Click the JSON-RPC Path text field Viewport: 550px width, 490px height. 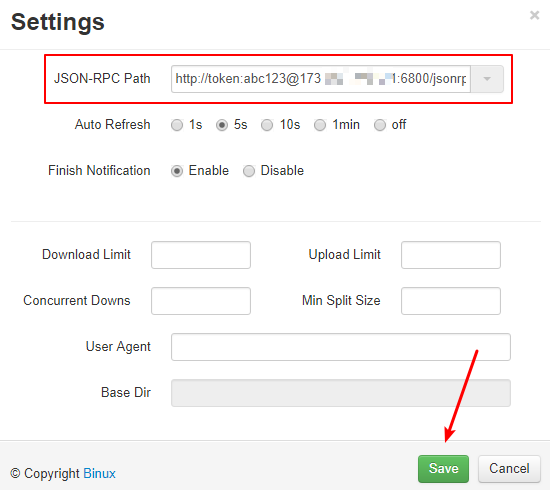coord(321,79)
